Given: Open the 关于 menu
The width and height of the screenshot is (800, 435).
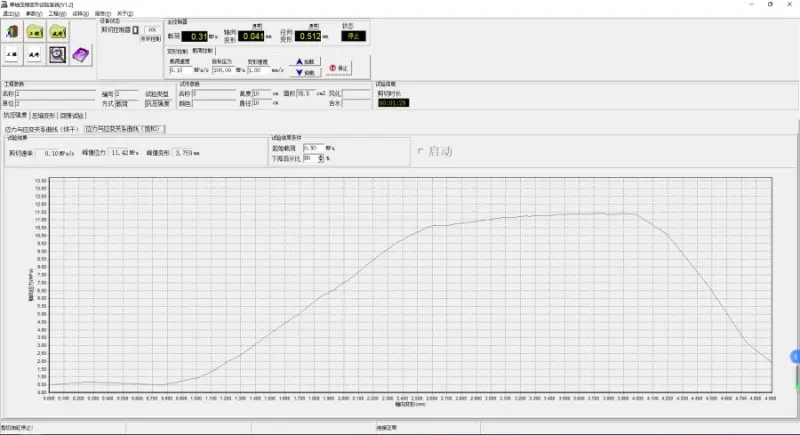Looking at the screenshot, I should [x=125, y=14].
